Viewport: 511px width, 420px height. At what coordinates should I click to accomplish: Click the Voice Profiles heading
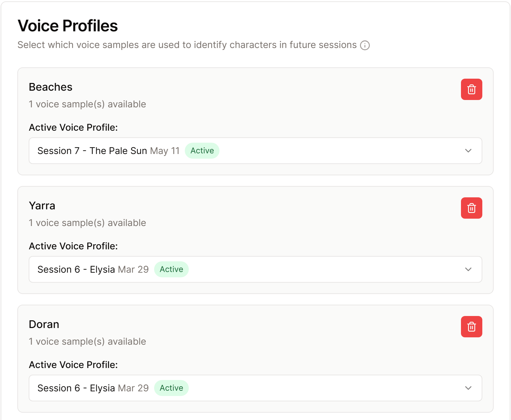[68, 26]
